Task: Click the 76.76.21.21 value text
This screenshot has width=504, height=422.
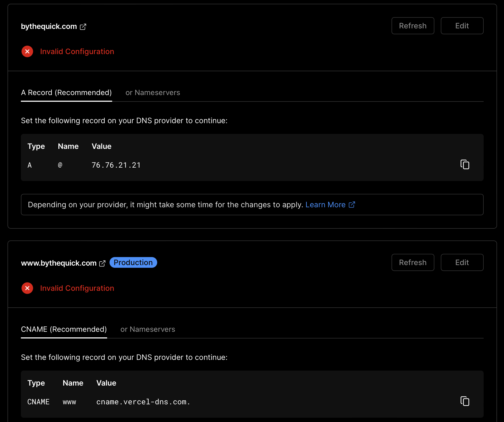Action: (116, 165)
